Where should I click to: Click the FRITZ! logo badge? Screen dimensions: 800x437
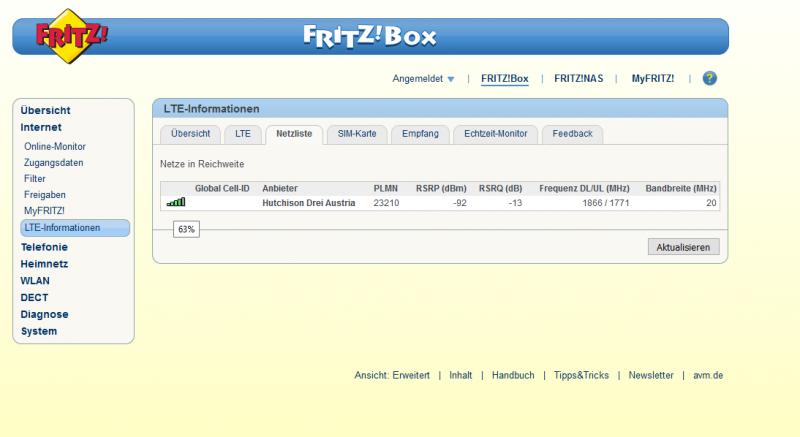point(71,36)
